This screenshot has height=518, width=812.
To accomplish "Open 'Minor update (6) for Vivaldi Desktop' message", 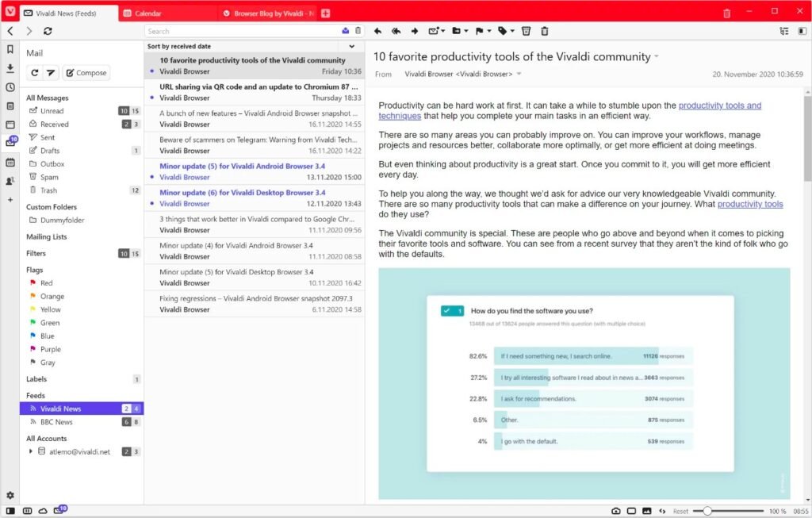I will click(x=255, y=198).
